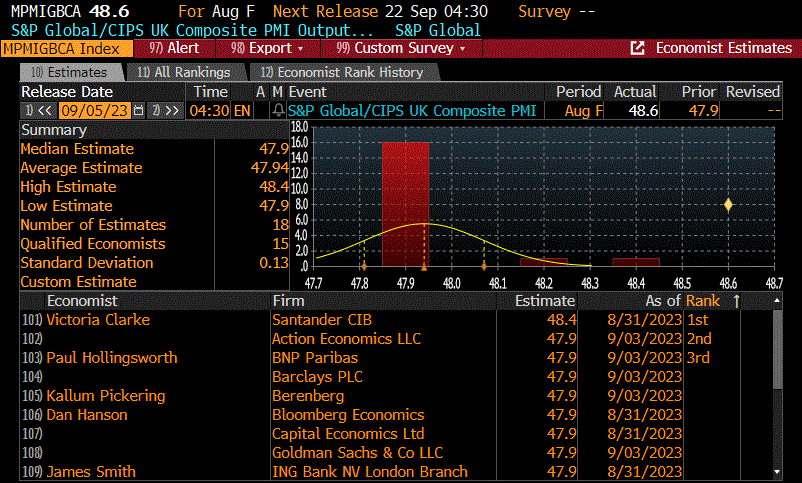Click the Actual value 48.6 cell
Screen dimensions: 802x483
click(632, 111)
